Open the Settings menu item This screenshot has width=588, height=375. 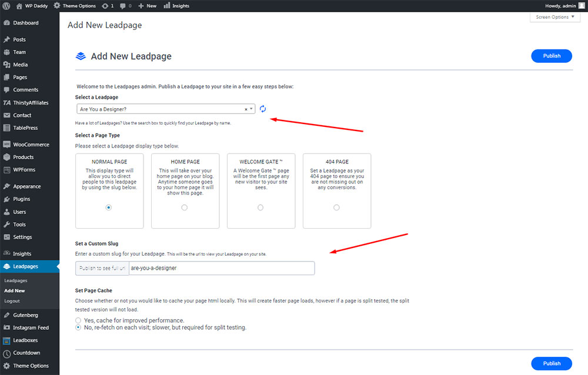(29, 237)
